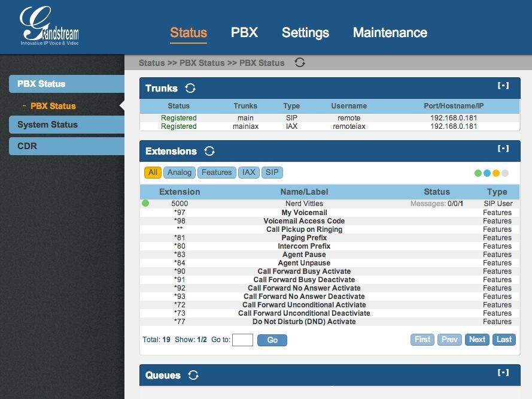This screenshot has width=532, height=399.
Task: Click the gray status legend dot
Action: click(505, 173)
